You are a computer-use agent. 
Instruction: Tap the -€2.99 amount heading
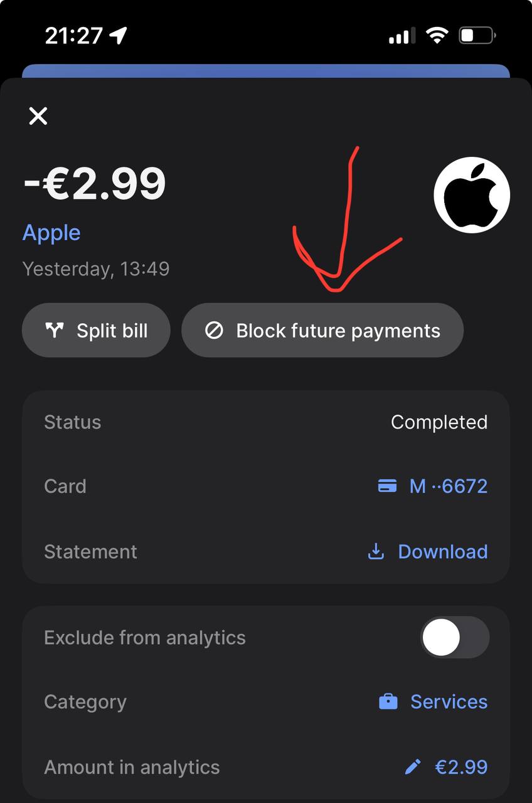[95, 184]
